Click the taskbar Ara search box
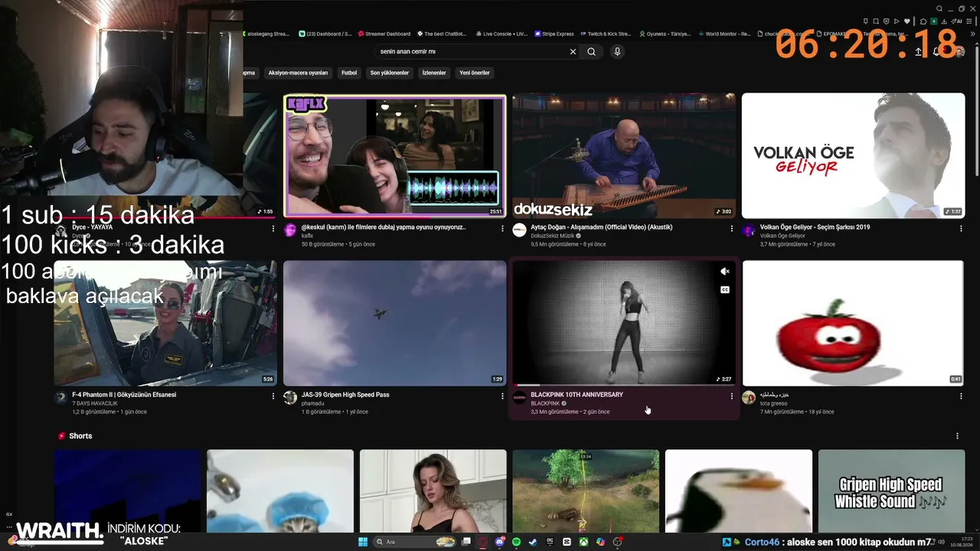Image resolution: width=980 pixels, height=551 pixels. pyautogui.click(x=413, y=542)
